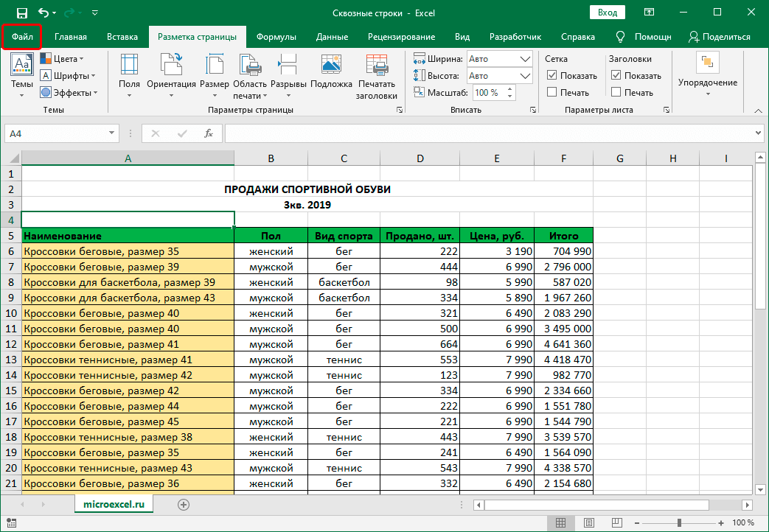
Task: Switch to the Формулы tab
Action: (x=276, y=37)
